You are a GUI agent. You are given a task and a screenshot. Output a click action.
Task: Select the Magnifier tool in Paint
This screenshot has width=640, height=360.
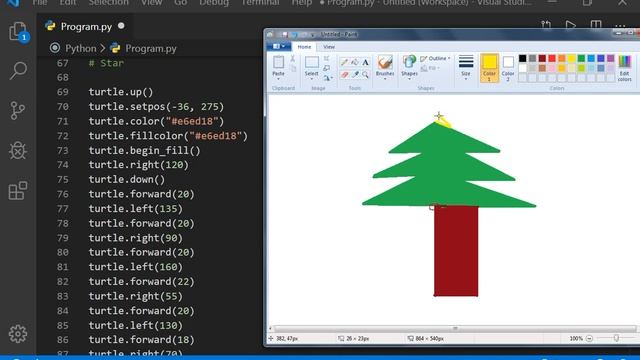click(365, 74)
